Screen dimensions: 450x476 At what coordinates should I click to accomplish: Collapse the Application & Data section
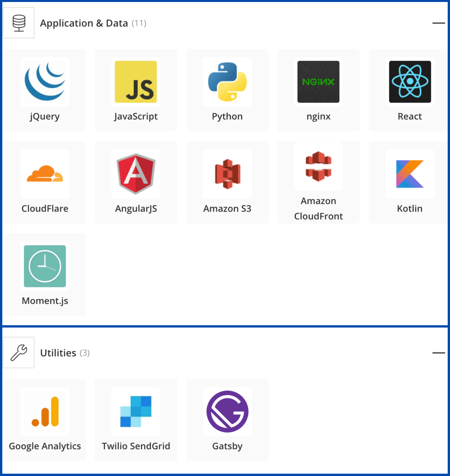[438, 23]
